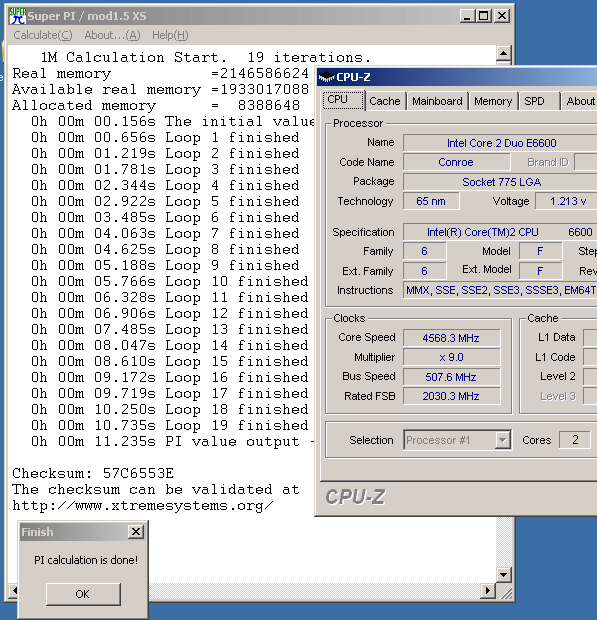The height and width of the screenshot is (620, 597).
Task: Click the Code Name value Conroe
Action: (x=456, y=162)
